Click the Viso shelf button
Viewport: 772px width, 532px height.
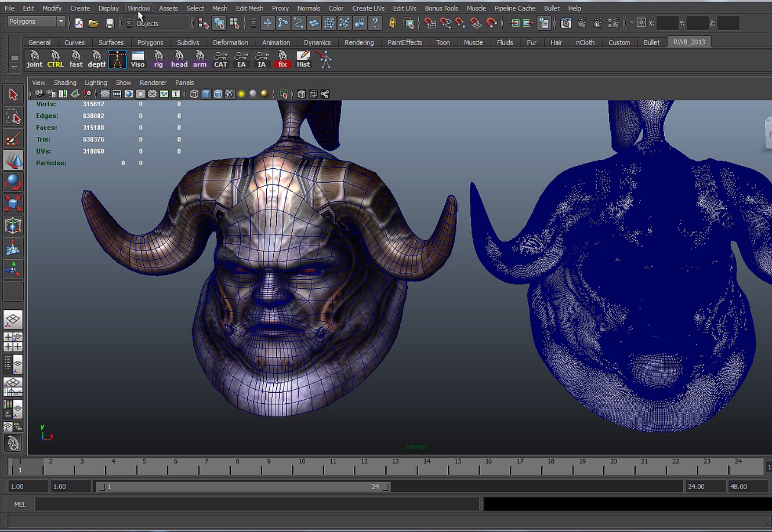pyautogui.click(x=137, y=58)
